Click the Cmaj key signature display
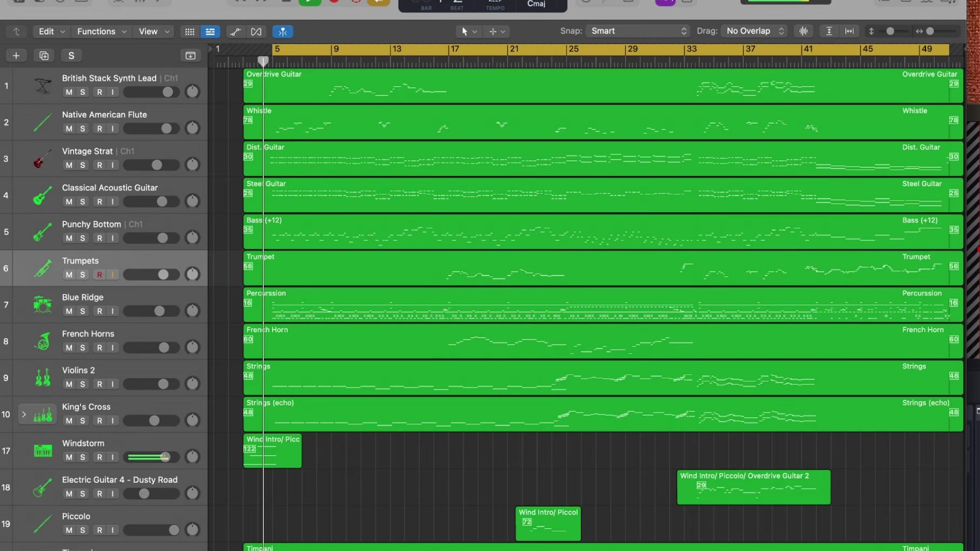 coord(536,4)
